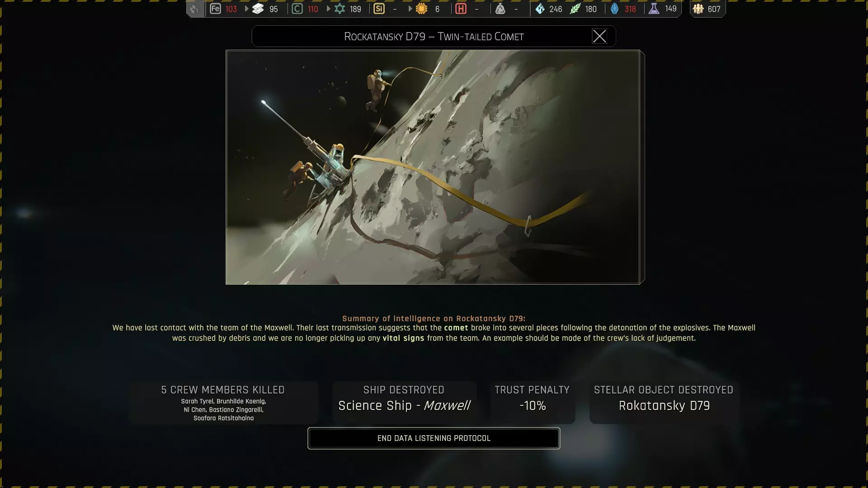Click the water droplet resource icon
868x488 pixels.
(540, 9)
